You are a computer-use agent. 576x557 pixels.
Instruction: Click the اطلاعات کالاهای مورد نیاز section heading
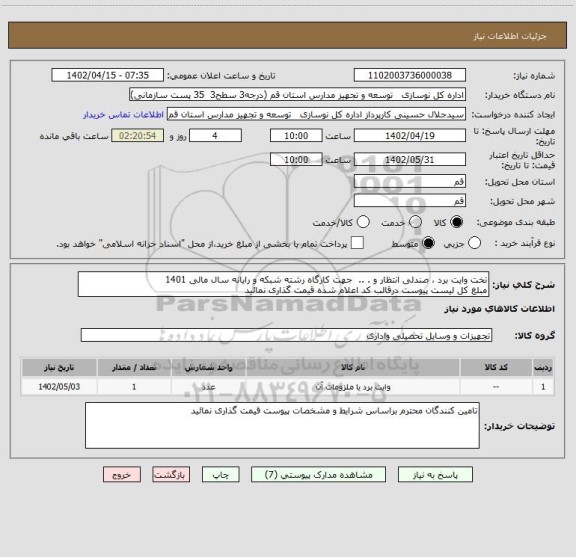pos(500,309)
